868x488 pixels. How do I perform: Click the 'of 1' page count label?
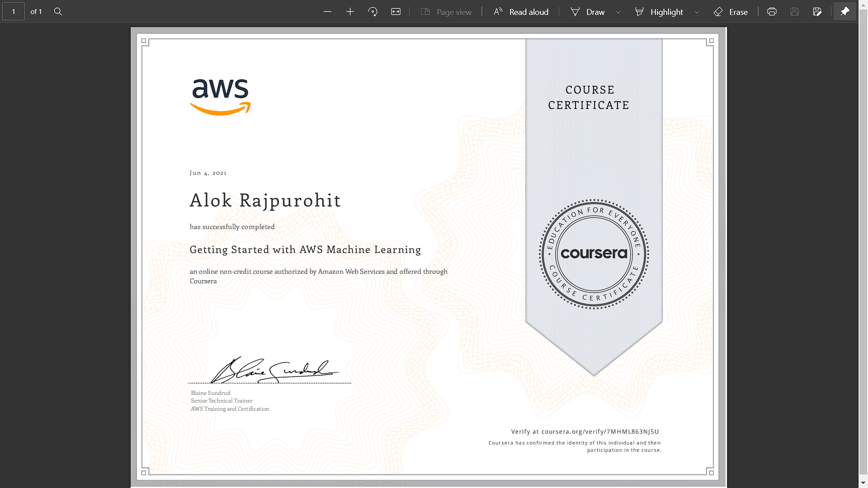pyautogui.click(x=36, y=12)
